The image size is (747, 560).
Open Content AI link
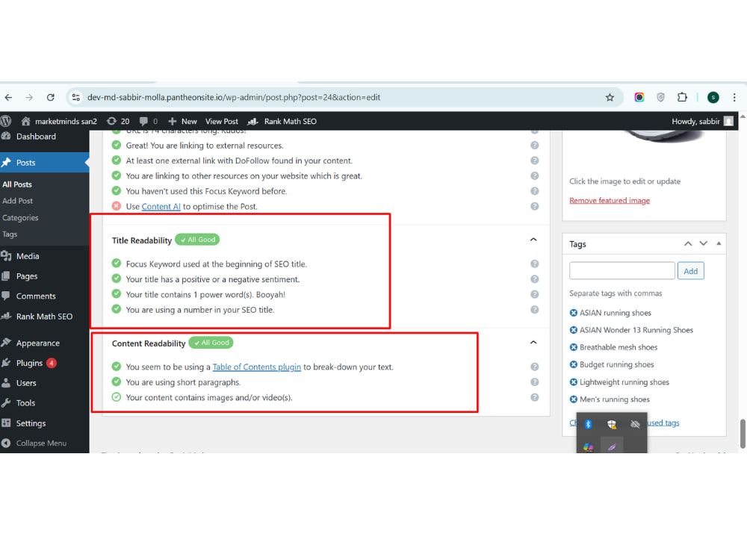pos(161,207)
